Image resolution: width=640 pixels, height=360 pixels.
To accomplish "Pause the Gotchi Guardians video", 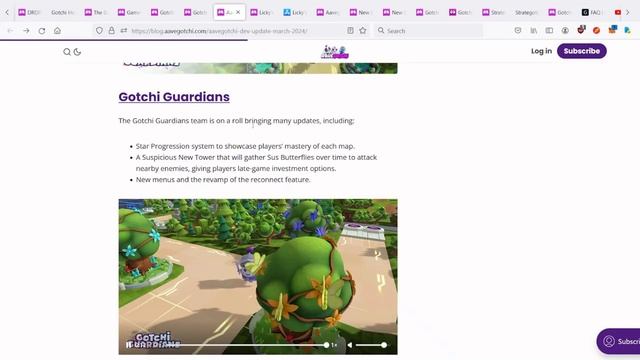I will point(129,345).
